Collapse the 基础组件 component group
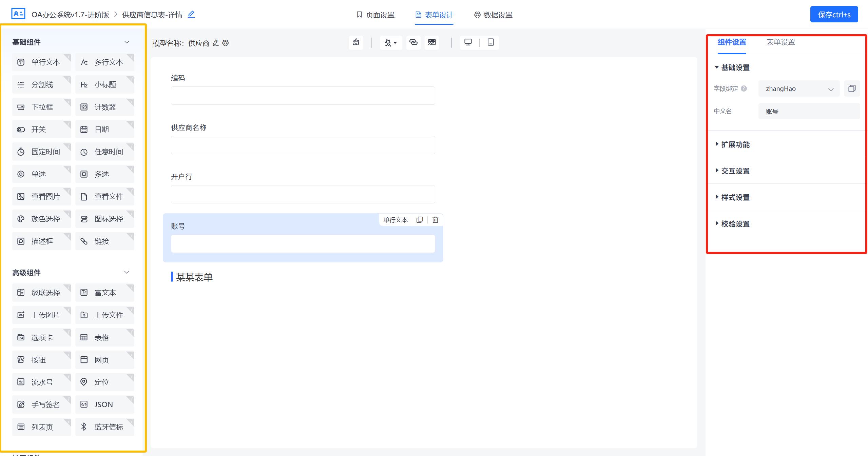Screen dimensions: 868x456 tap(127, 42)
